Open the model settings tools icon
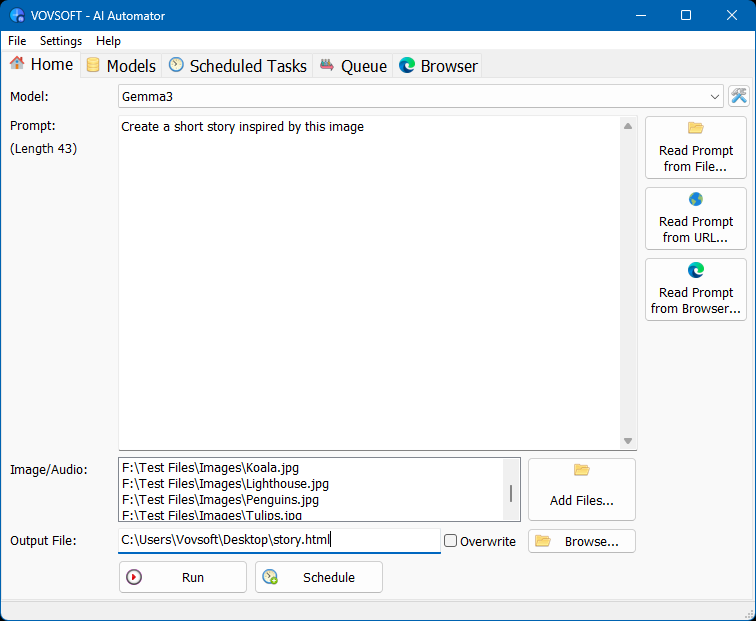The width and height of the screenshot is (756, 621). click(x=739, y=96)
